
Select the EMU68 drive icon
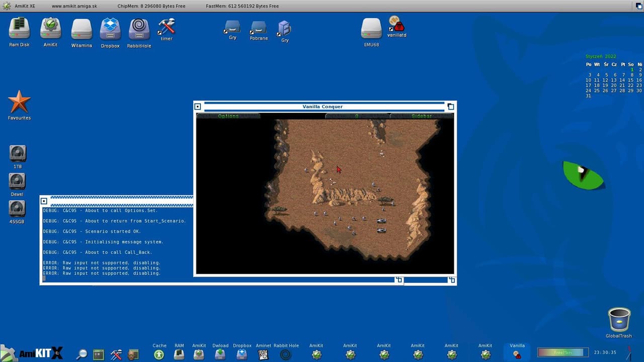point(371,28)
